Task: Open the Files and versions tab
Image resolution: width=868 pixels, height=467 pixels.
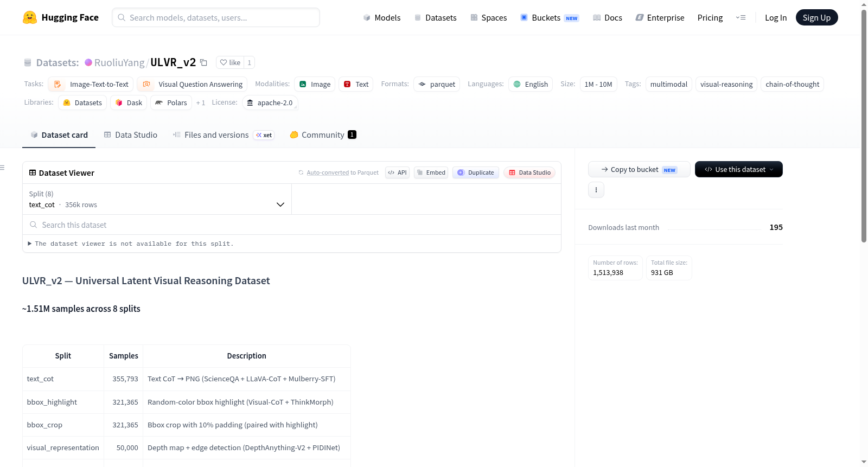Action: pyautogui.click(x=224, y=135)
